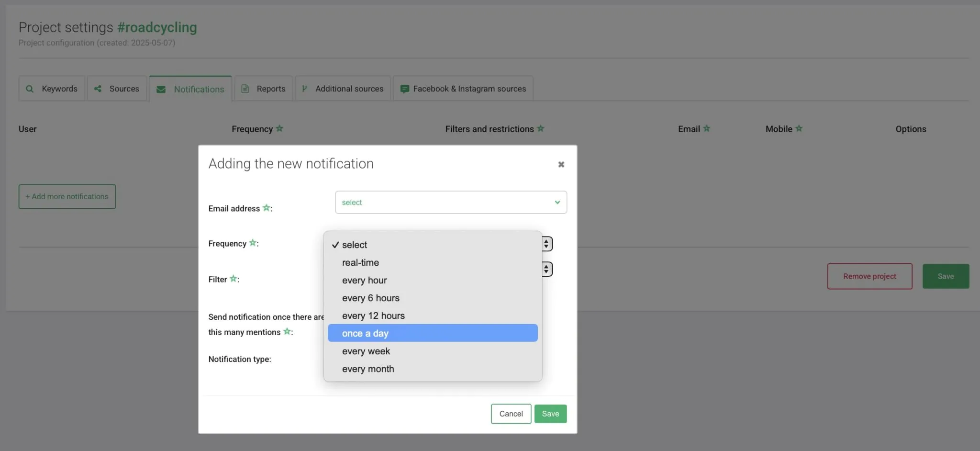The image size is (980, 451).
Task: Click the branch icon beside Additional sources
Action: click(304, 89)
